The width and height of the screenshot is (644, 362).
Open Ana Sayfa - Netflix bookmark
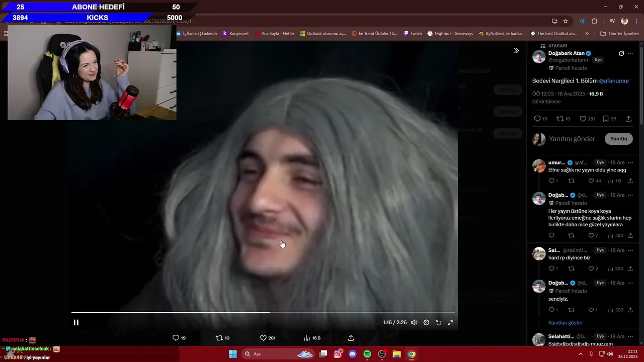(274, 33)
